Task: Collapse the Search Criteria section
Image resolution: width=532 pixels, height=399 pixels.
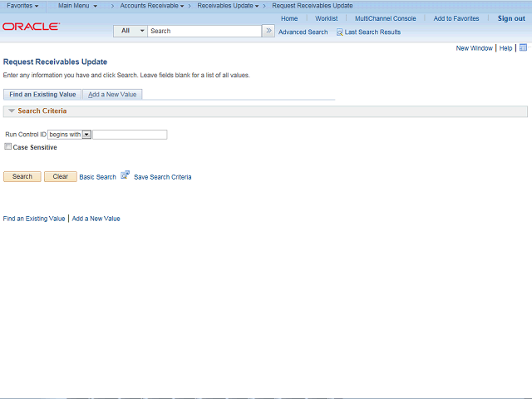Action: coord(12,111)
